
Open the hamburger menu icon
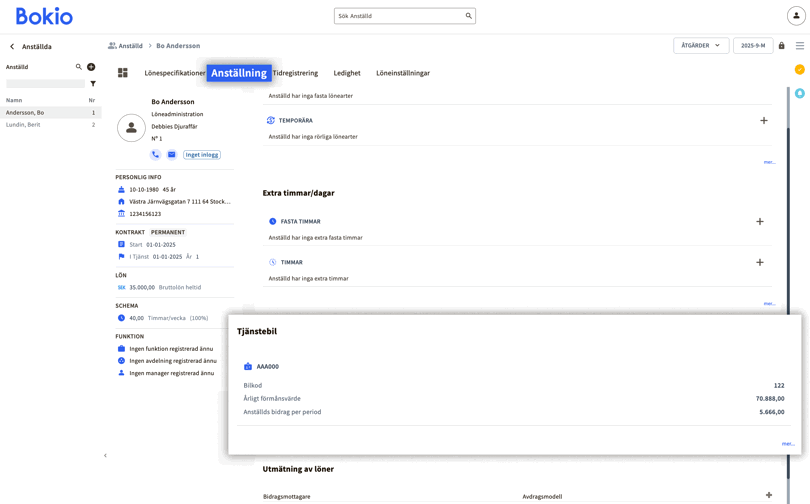(x=799, y=46)
